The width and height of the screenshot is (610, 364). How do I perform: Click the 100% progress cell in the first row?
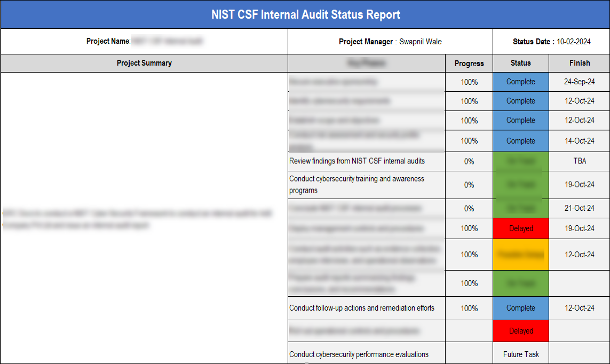point(469,82)
